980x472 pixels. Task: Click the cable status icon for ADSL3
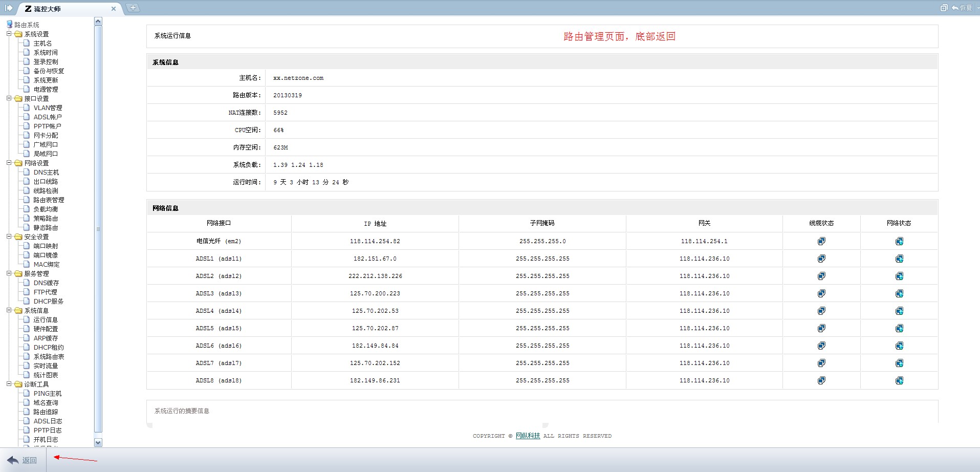[x=821, y=293]
